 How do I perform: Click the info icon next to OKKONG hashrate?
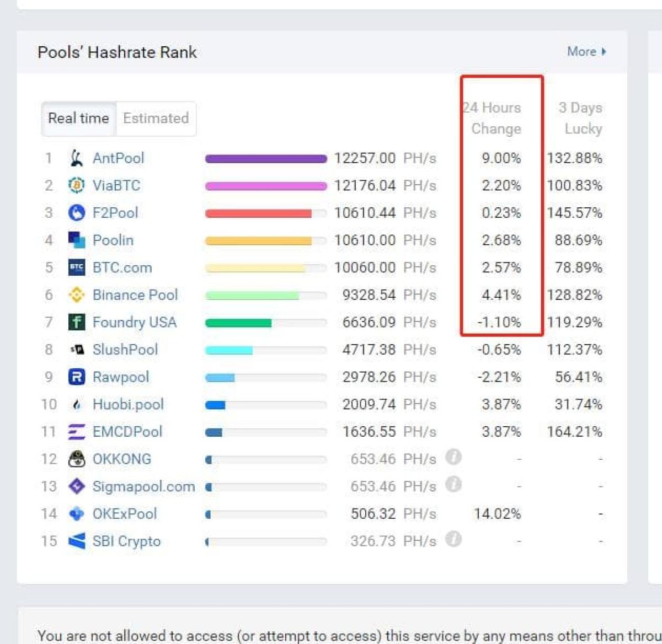point(453,457)
